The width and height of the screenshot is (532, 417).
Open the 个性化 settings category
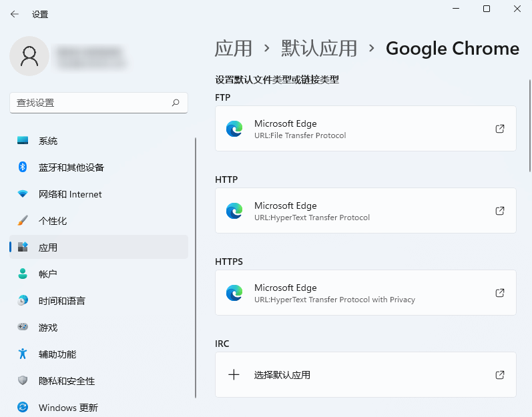pos(99,221)
